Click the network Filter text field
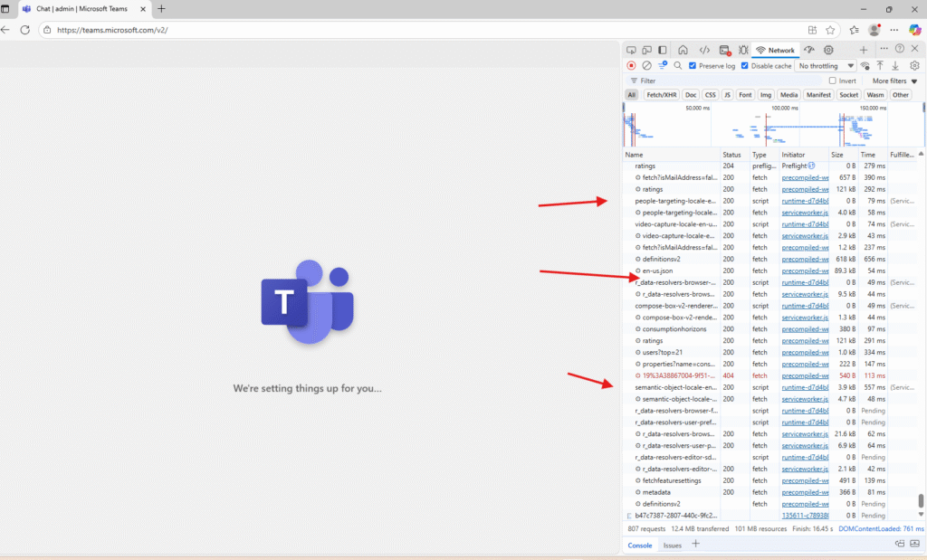Image resolution: width=927 pixels, height=560 pixels. (x=724, y=81)
